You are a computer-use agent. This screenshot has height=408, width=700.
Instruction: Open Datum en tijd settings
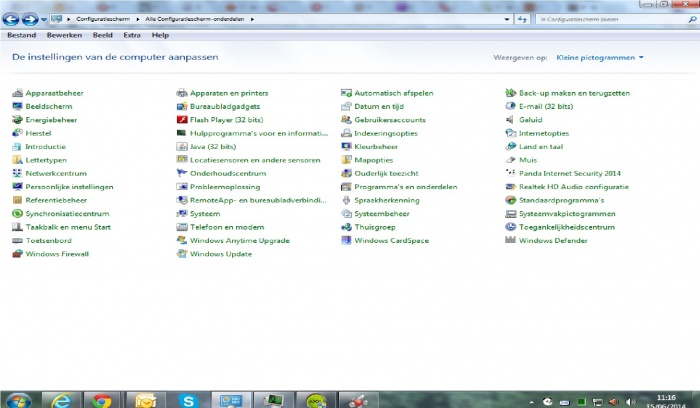coord(378,106)
